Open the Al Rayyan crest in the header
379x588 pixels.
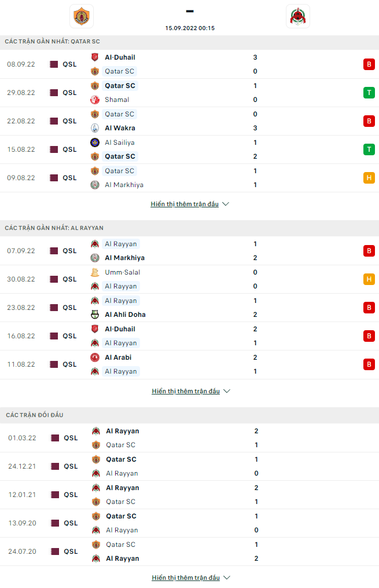[x=298, y=16]
